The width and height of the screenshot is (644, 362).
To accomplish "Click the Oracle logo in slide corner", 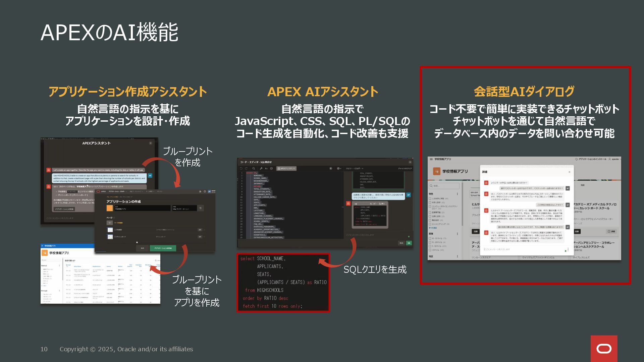I will click(x=604, y=349).
